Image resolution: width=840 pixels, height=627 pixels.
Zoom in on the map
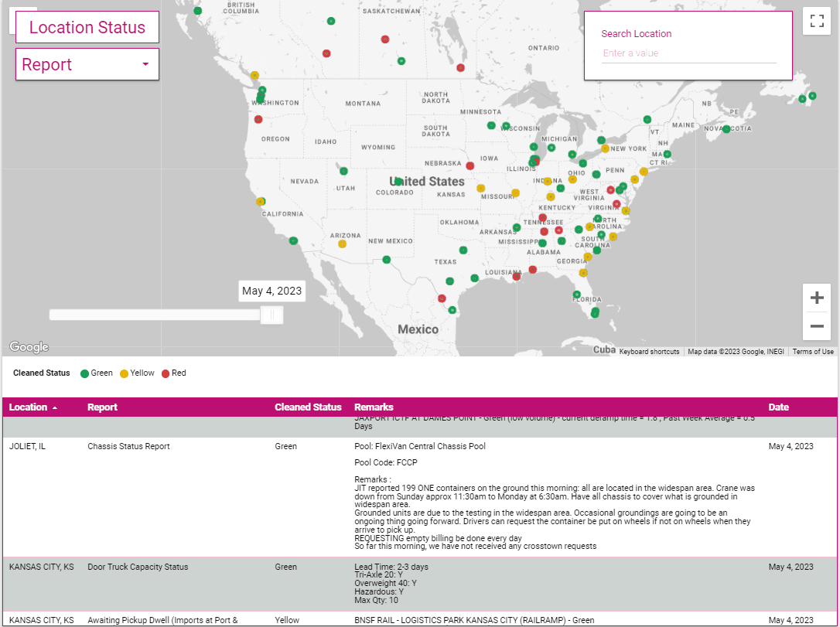pyautogui.click(x=817, y=298)
